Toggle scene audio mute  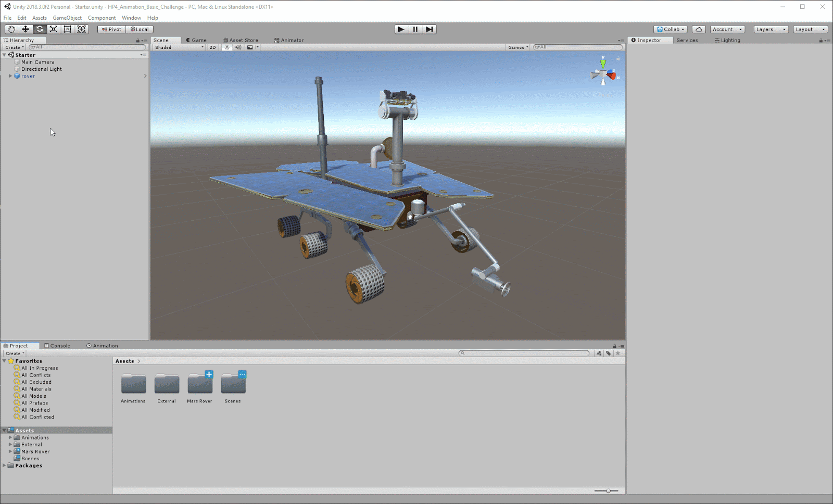(x=238, y=47)
